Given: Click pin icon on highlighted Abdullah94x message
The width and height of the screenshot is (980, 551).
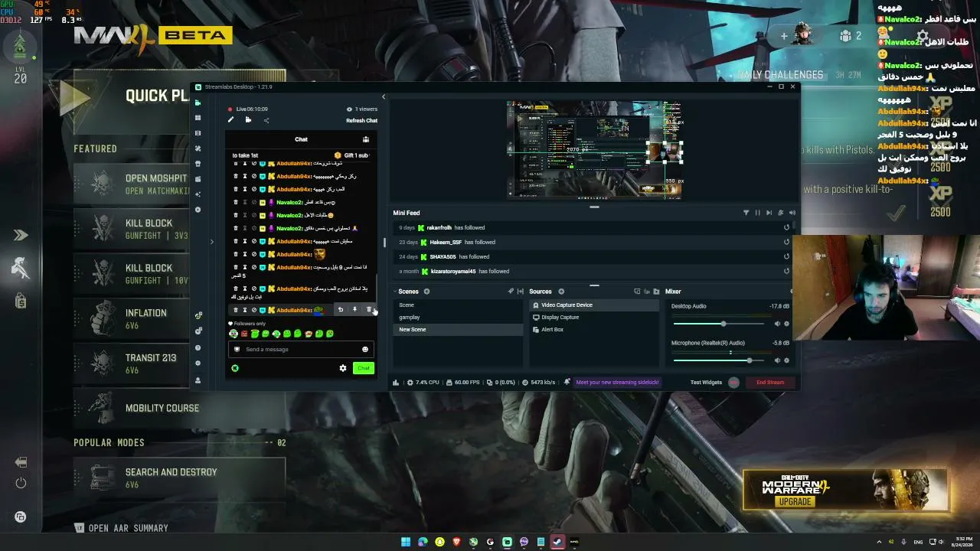Looking at the screenshot, I should 354,310.
